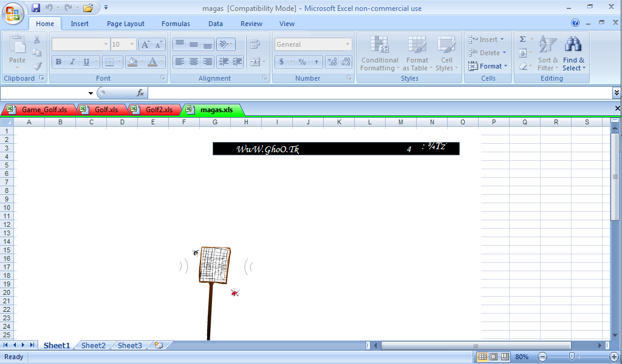Select the Sheet2 worksheet tab

94,345
